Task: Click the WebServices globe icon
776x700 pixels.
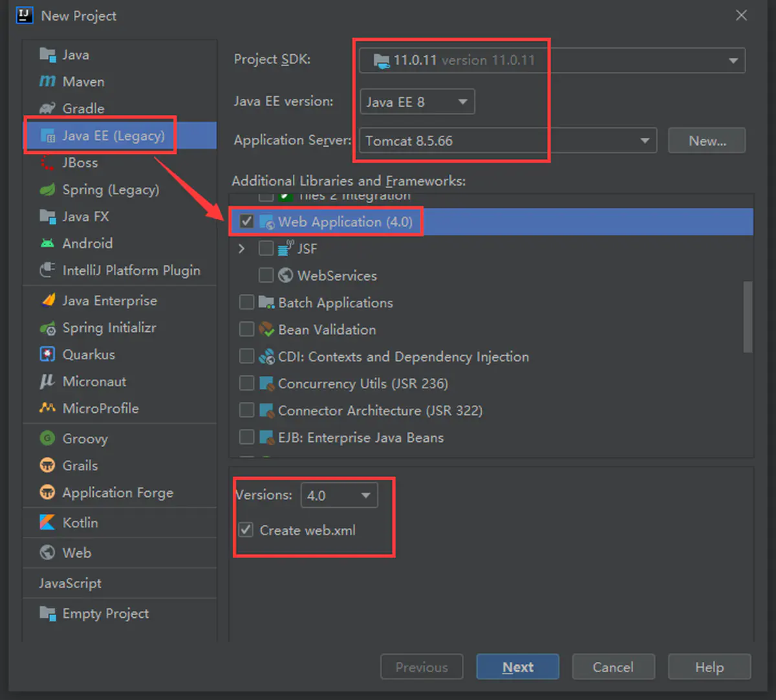Action: [286, 275]
